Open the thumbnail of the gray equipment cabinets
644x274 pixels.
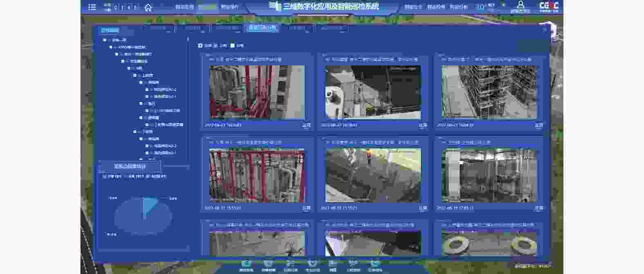click(x=489, y=175)
